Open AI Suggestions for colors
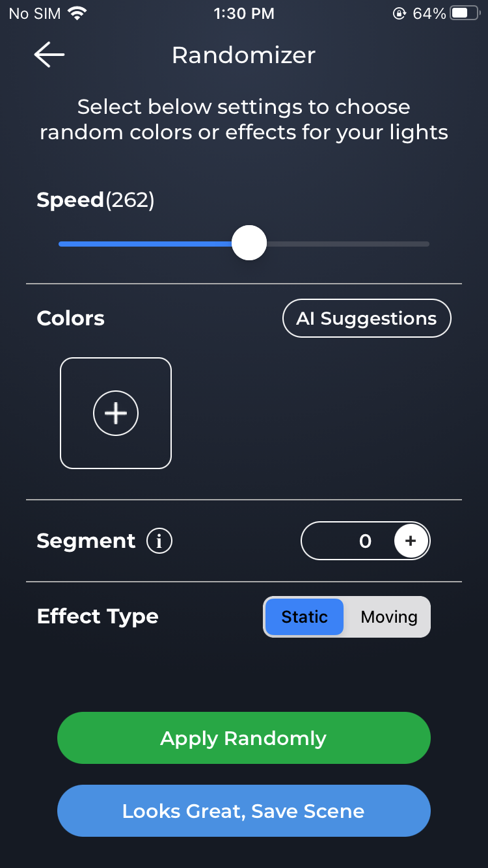The height and width of the screenshot is (868, 488). point(366,318)
